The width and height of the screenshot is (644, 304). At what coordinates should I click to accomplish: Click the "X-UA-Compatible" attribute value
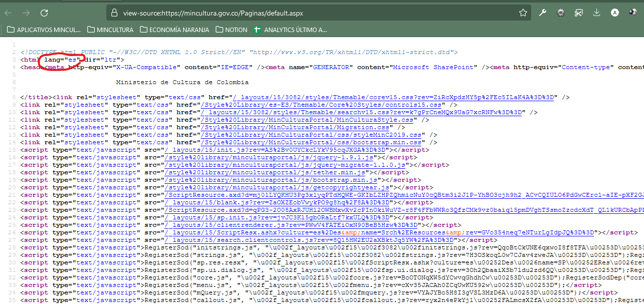(x=146, y=67)
